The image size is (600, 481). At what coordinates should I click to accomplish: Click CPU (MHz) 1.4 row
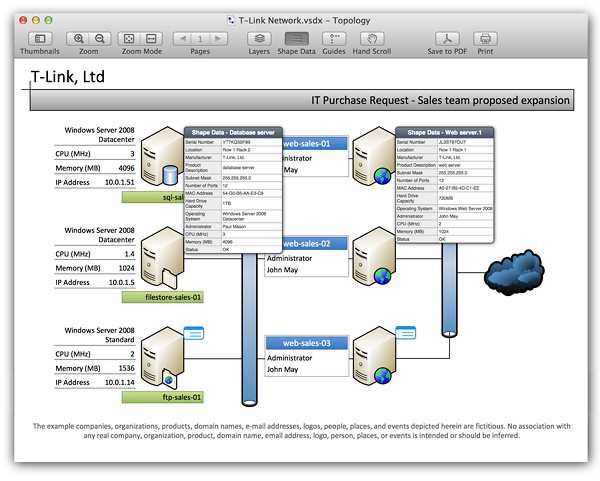(95, 254)
